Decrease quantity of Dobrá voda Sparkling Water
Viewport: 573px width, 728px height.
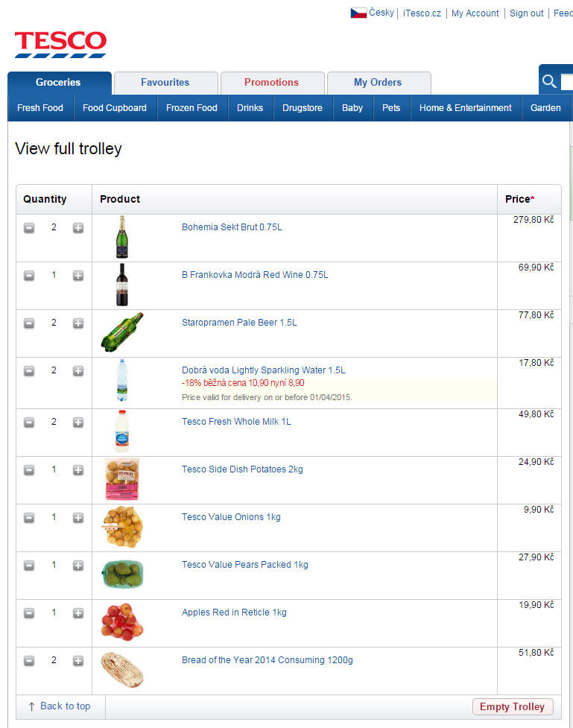pos(29,371)
